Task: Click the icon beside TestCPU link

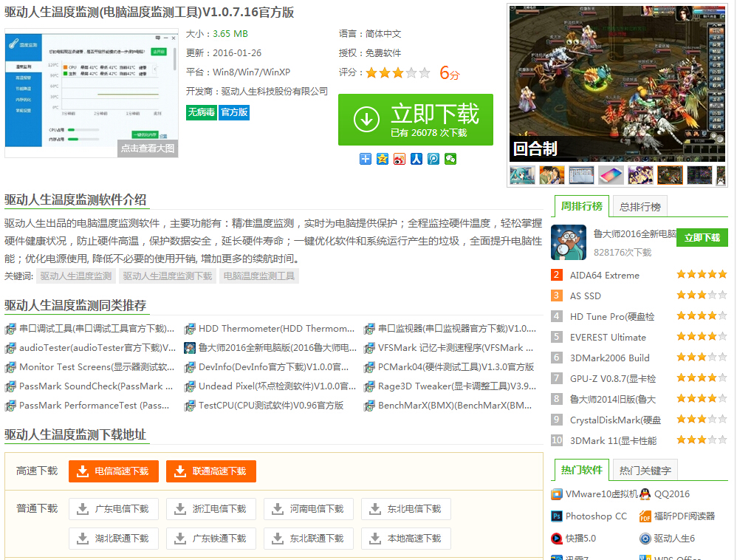Action: click(x=190, y=406)
